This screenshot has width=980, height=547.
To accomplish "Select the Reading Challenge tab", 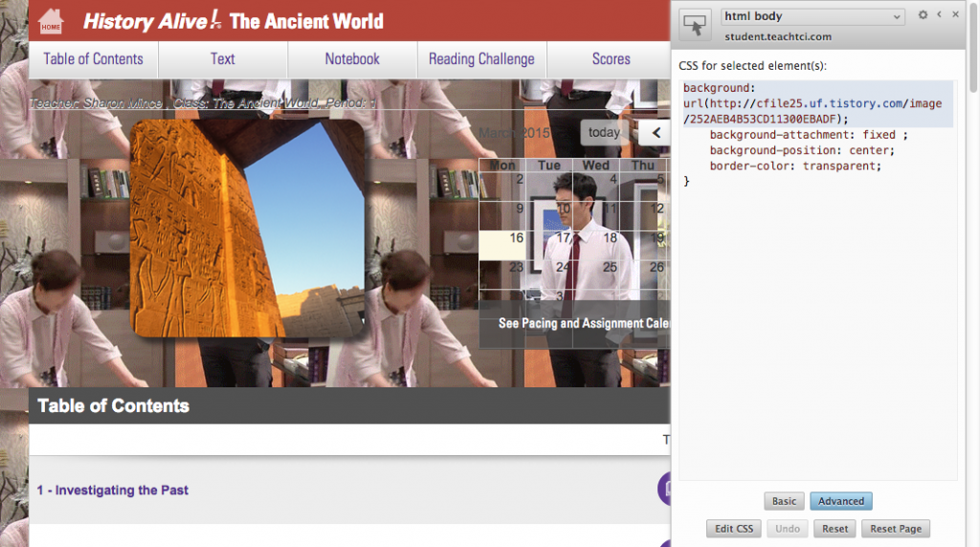I will pos(481,59).
